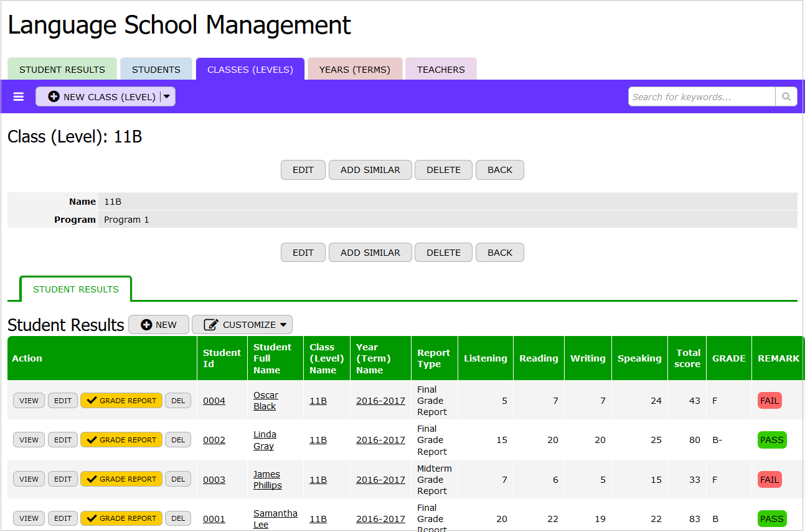Open Grade Report for James Phillips
The width and height of the screenshot is (805, 532).
[x=121, y=479]
